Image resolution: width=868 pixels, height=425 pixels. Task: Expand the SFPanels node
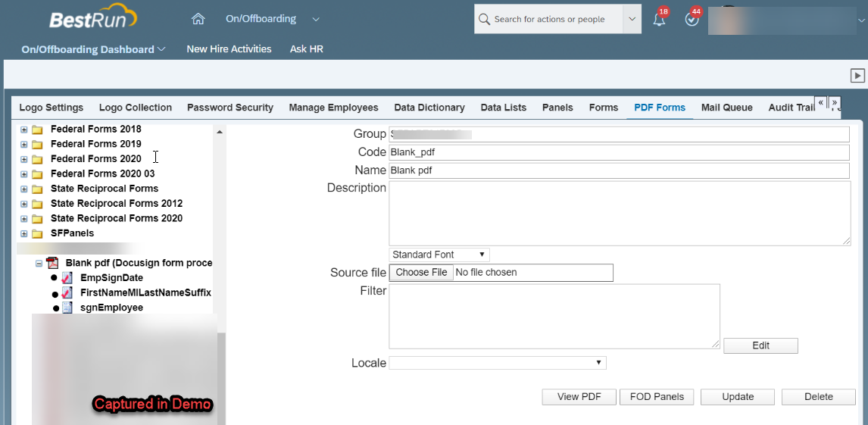tap(23, 234)
